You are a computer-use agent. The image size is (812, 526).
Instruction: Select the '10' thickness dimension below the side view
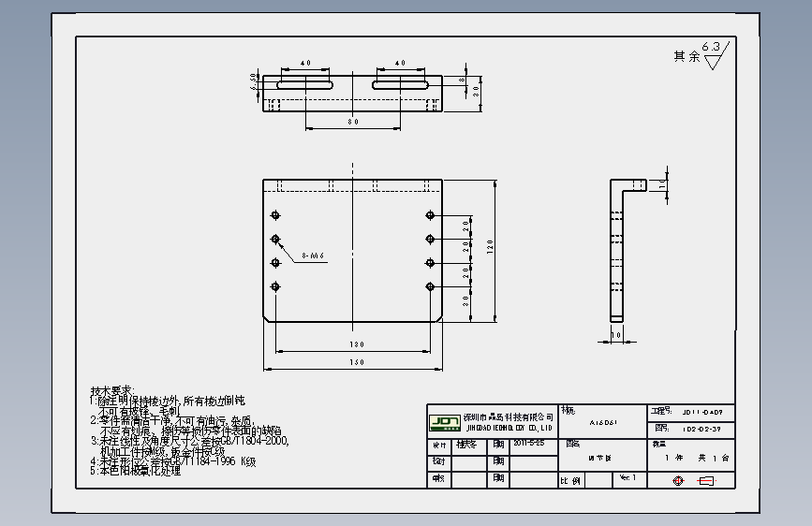(x=615, y=335)
